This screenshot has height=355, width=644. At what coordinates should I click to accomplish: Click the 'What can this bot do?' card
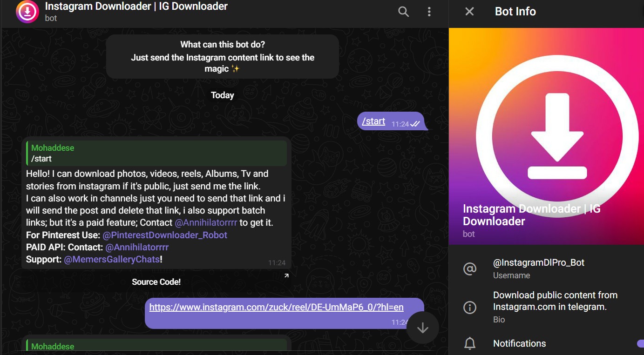click(x=222, y=56)
